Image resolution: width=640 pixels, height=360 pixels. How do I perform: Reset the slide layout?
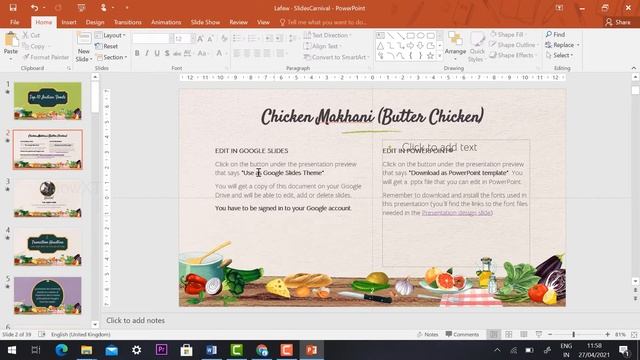coord(107,46)
